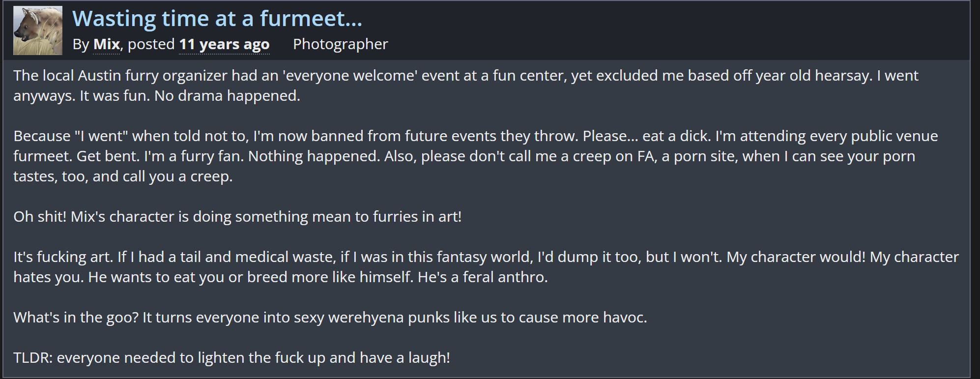Click the 'TLDR:' summary line
The width and height of the screenshot is (980, 379).
pyautogui.click(x=231, y=357)
